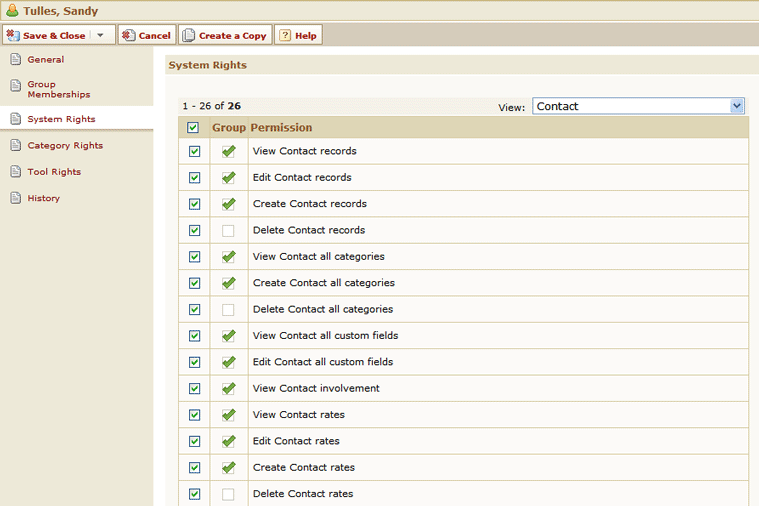Click green group checkmark for Create Contact records
The width and height of the screenshot is (759, 506).
point(229,204)
